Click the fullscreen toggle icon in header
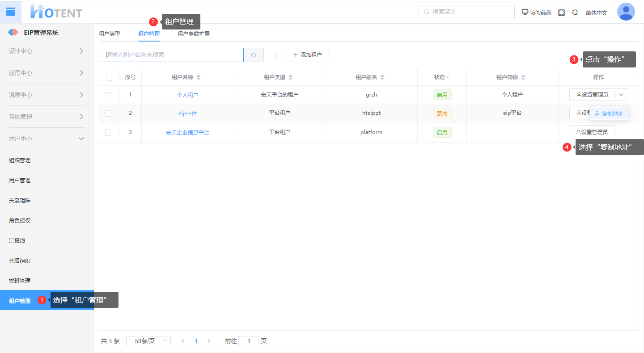This screenshot has width=644, height=353. (562, 13)
